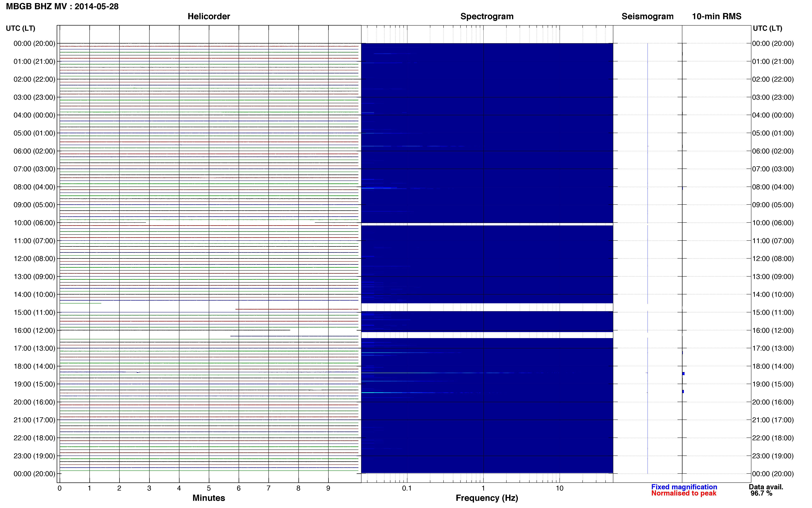812x508 pixels.
Task: Click the right '19:00 (15:00)' time label
Action: (773, 384)
